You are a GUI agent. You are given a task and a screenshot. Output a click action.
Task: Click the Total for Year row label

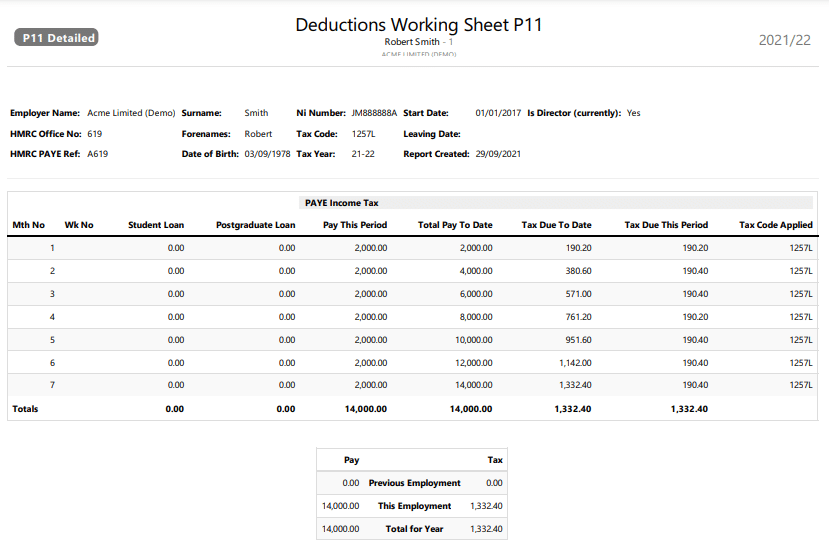tap(414, 529)
